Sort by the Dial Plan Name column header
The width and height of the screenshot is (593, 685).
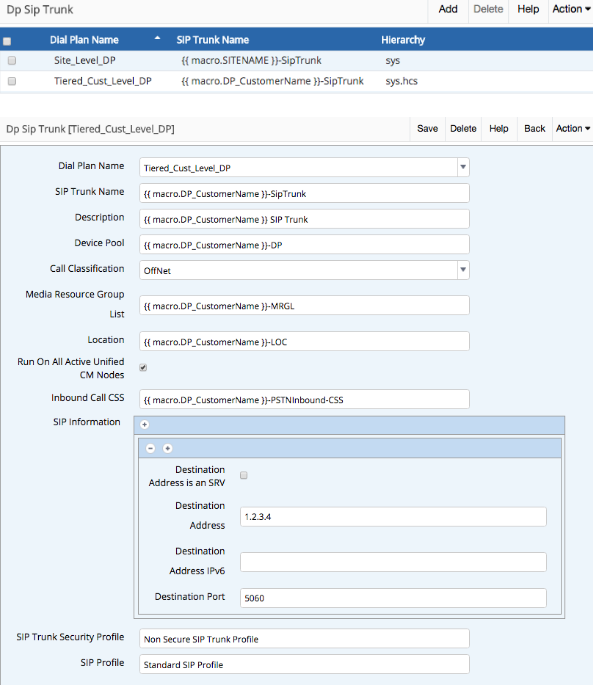point(84,40)
